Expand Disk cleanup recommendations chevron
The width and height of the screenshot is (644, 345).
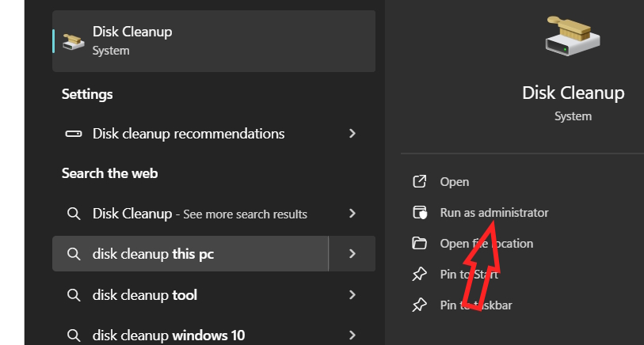coord(352,134)
